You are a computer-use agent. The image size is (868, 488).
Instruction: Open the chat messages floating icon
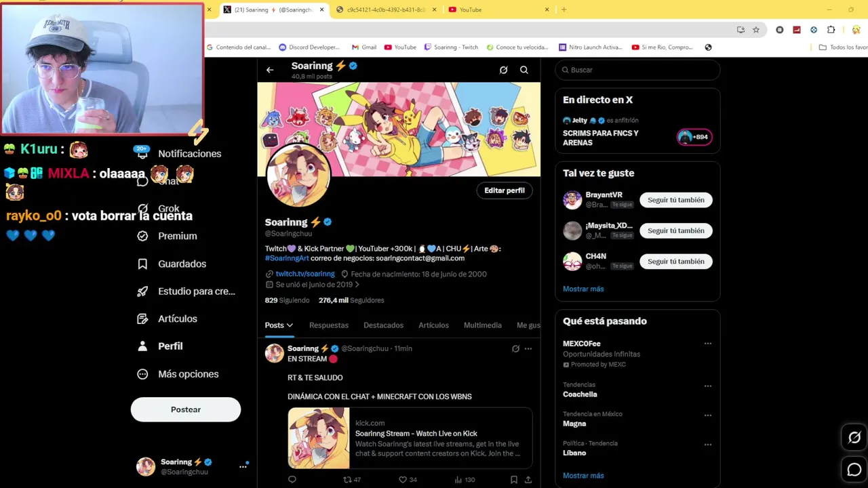(854, 469)
